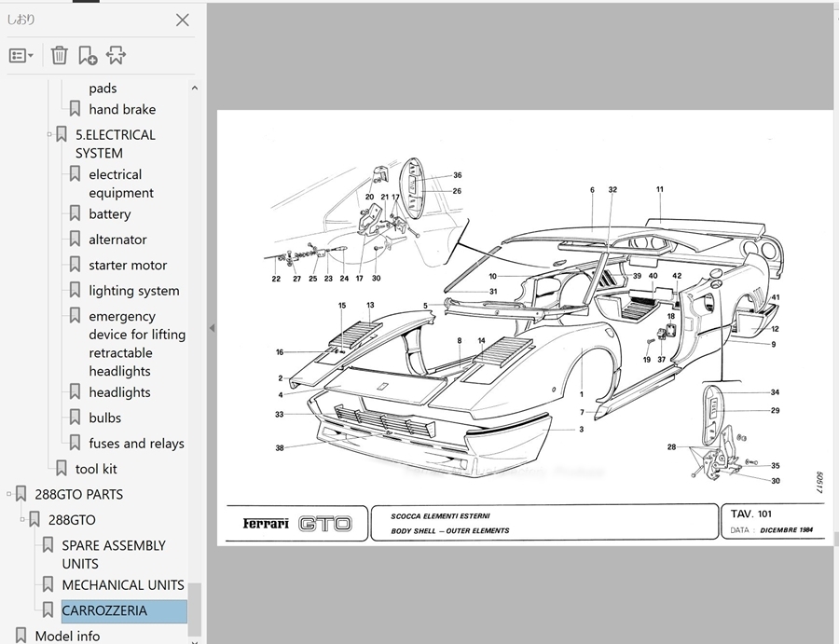
Task: Click the bookmark icon beside headlights
Action: pos(75,391)
